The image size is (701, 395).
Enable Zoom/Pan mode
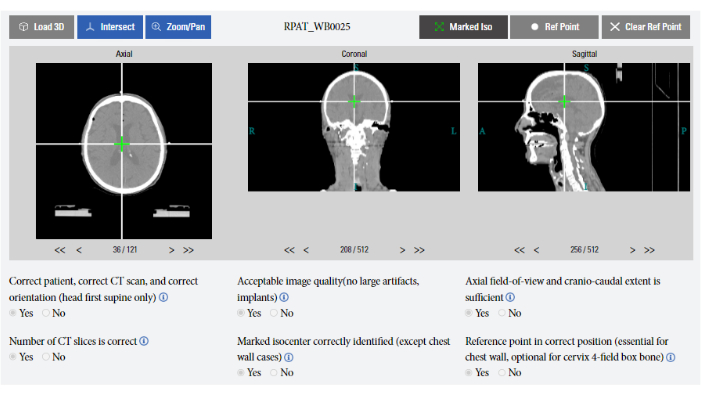click(x=178, y=27)
